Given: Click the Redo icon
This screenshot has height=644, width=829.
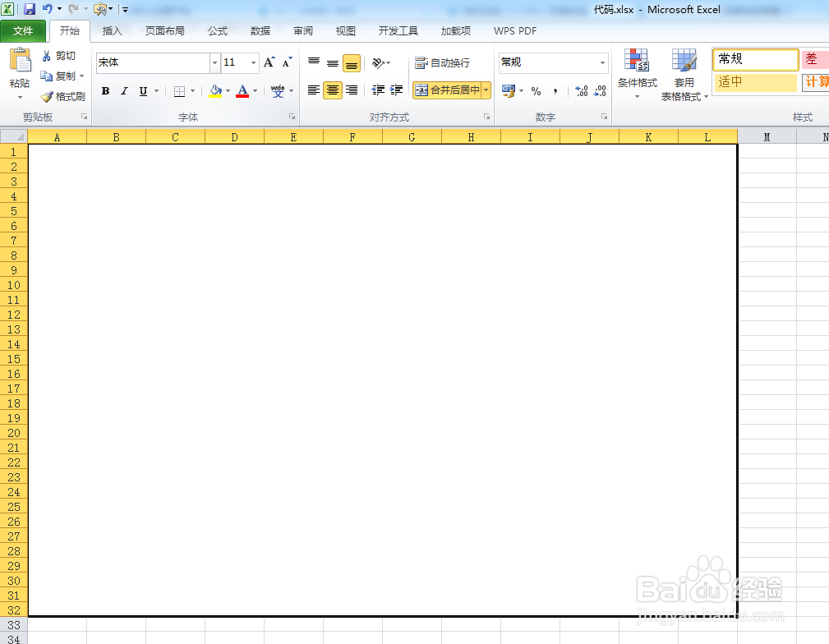Looking at the screenshot, I should (x=73, y=9).
